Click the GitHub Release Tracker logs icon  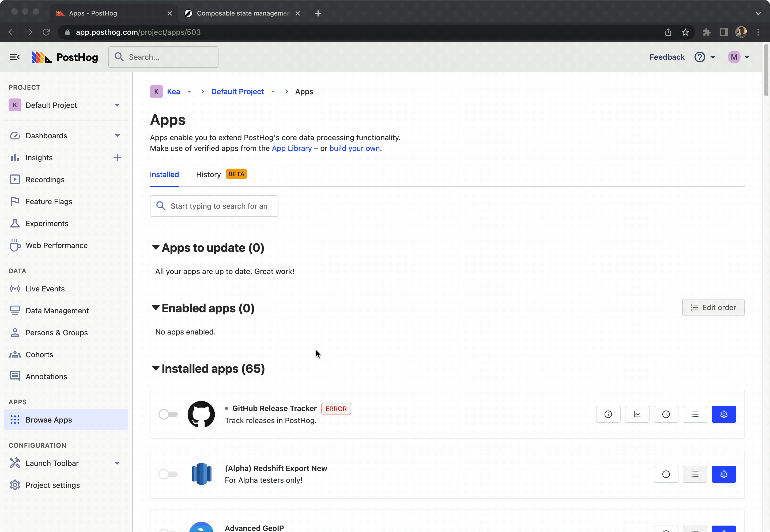point(695,414)
